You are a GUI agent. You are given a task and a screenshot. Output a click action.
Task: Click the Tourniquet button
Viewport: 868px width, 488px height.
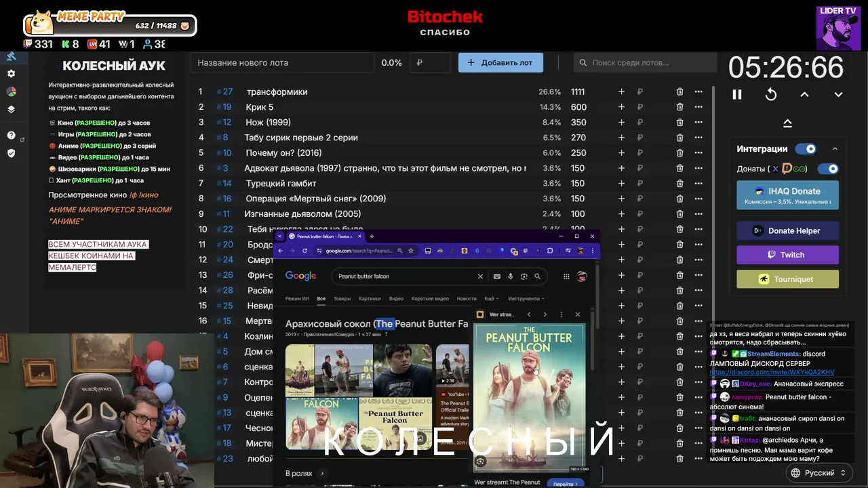[x=787, y=279]
